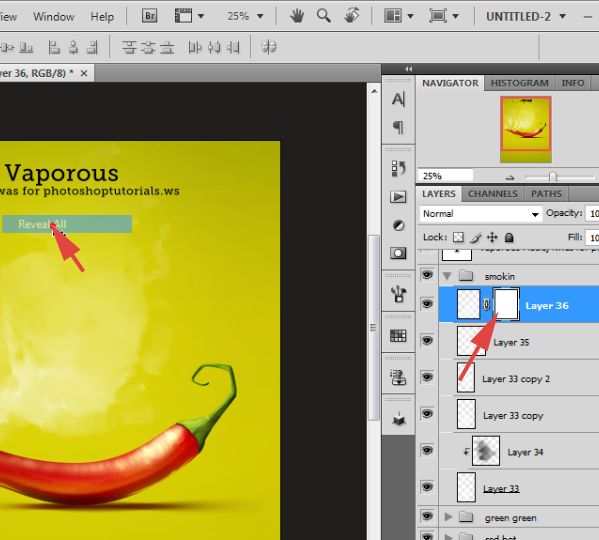Select the Hand tool in the top bar
The width and height of the screenshot is (599, 540).
[x=297, y=16]
